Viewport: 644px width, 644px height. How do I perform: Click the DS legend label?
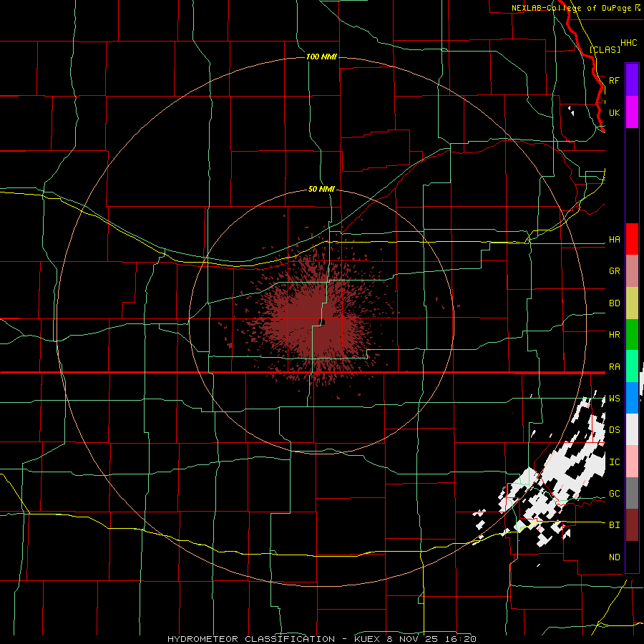(614, 430)
